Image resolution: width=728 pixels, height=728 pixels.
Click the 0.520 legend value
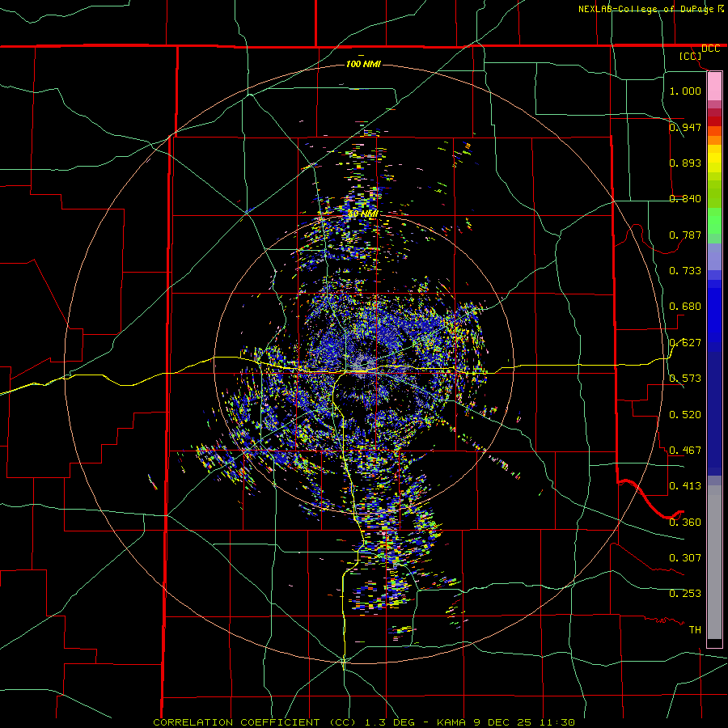point(685,415)
